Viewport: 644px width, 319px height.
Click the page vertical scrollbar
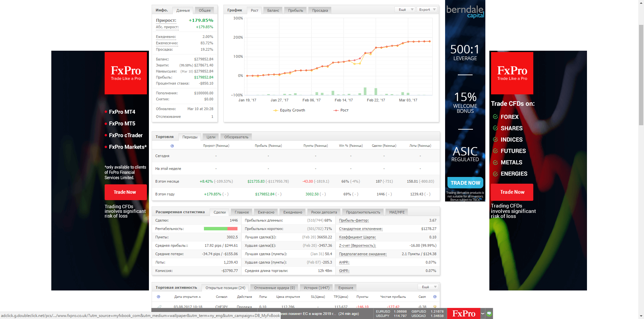point(641,75)
